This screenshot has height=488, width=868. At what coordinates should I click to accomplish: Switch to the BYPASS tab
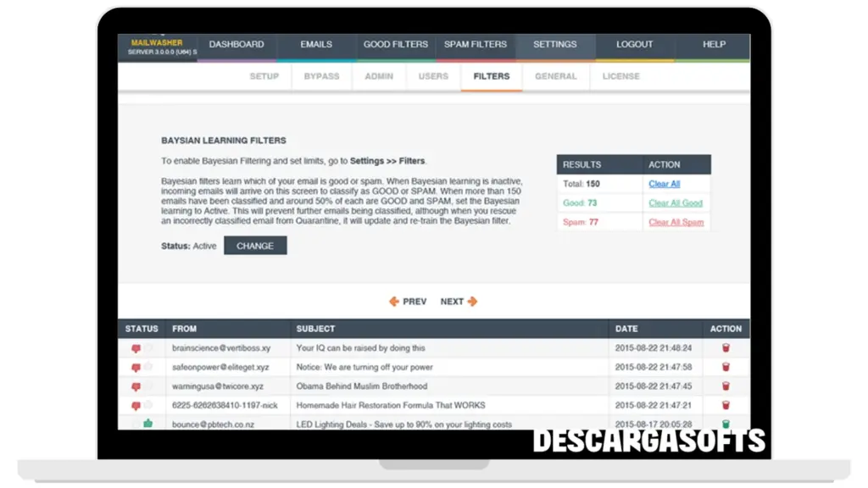tap(321, 76)
